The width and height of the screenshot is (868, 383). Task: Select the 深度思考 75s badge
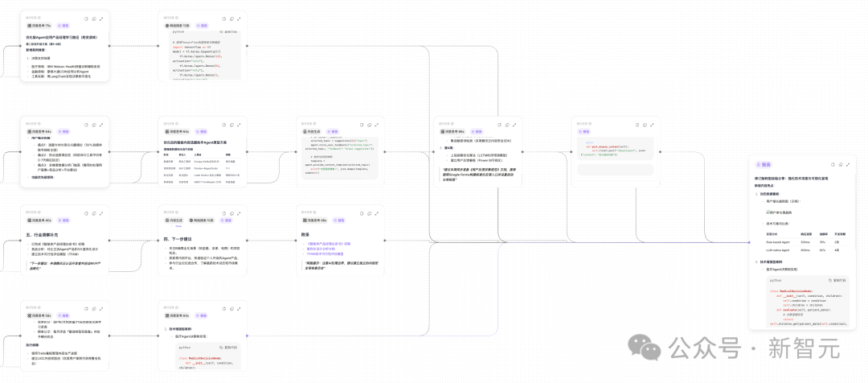(x=39, y=26)
